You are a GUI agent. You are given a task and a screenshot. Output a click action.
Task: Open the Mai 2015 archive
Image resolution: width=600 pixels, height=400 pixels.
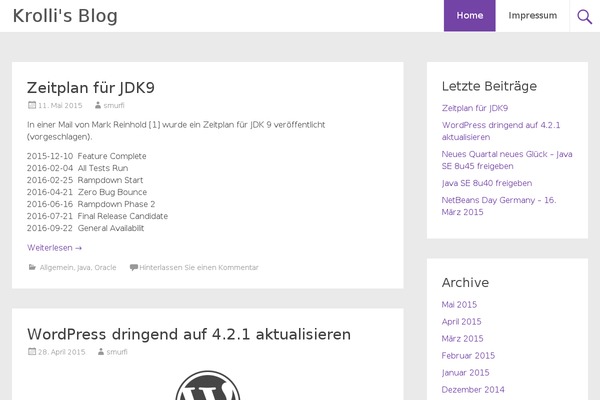click(459, 305)
